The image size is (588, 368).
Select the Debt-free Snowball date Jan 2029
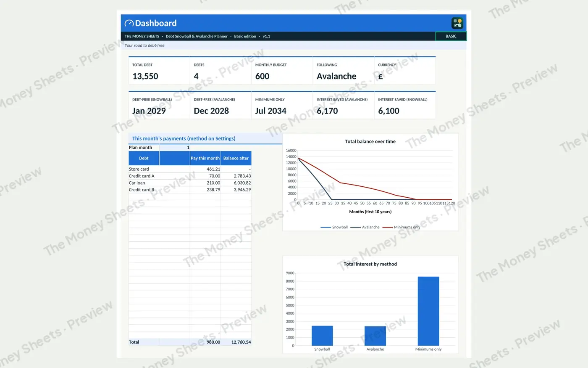[149, 111]
